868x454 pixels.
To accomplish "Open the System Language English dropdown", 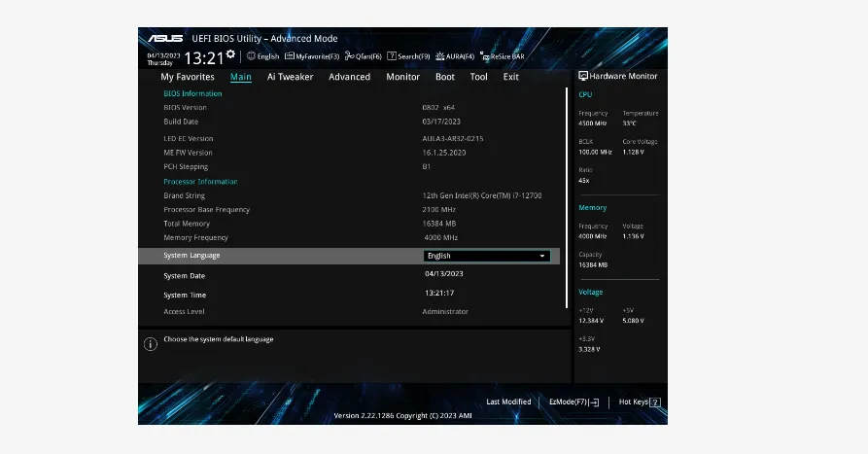I will pyautogui.click(x=487, y=256).
